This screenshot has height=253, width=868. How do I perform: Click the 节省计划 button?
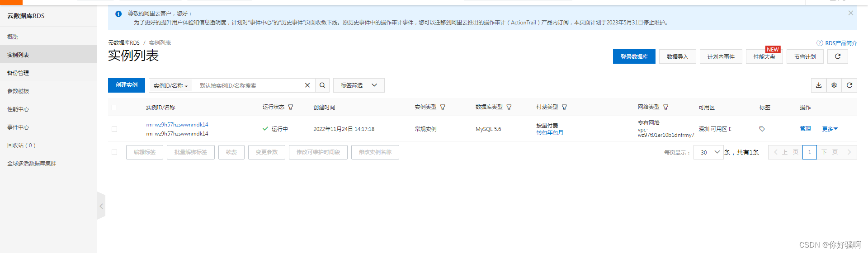click(x=805, y=56)
